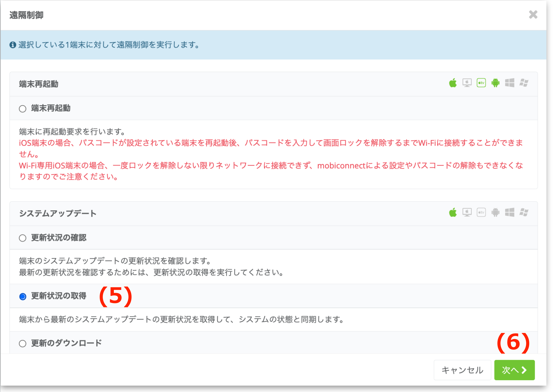
Task: Click the green 次へ button
Action: [x=514, y=370]
